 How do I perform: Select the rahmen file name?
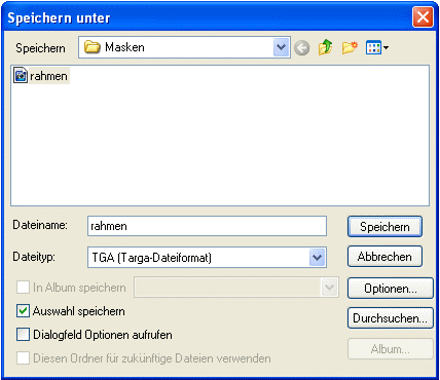click(x=49, y=76)
